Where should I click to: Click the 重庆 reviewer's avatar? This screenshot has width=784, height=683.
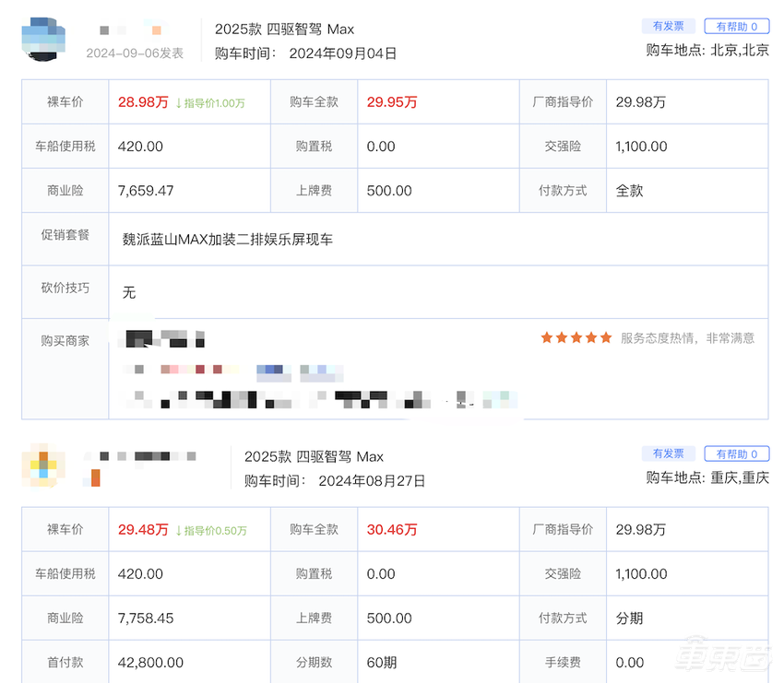[42, 467]
